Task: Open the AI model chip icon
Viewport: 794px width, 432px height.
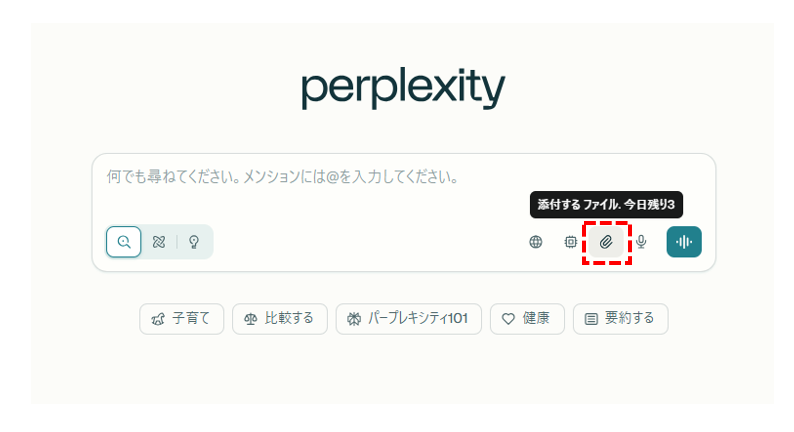Action: point(571,242)
